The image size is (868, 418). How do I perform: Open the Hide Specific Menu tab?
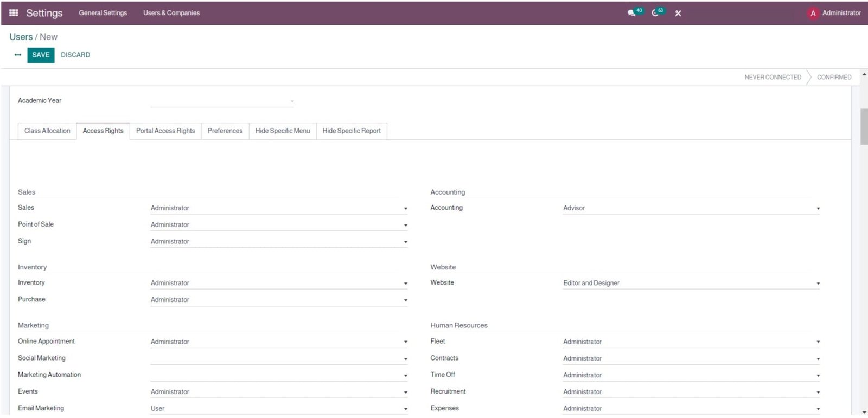click(x=283, y=131)
